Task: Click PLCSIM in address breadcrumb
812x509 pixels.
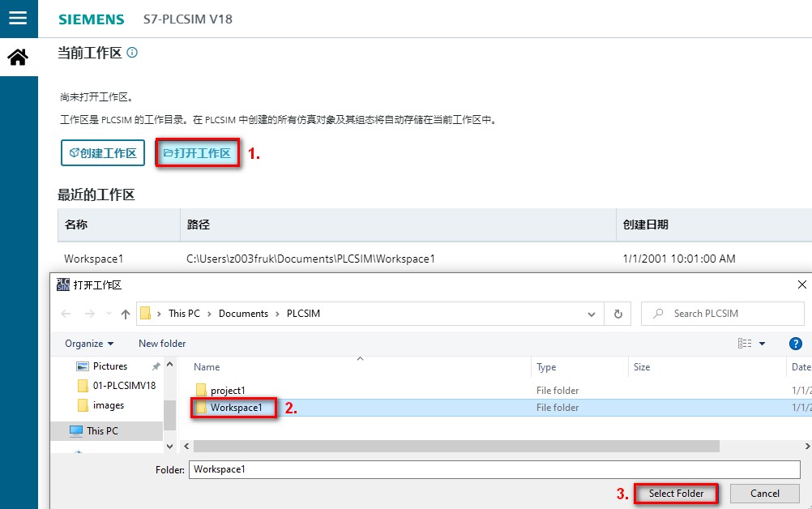Action: click(303, 314)
